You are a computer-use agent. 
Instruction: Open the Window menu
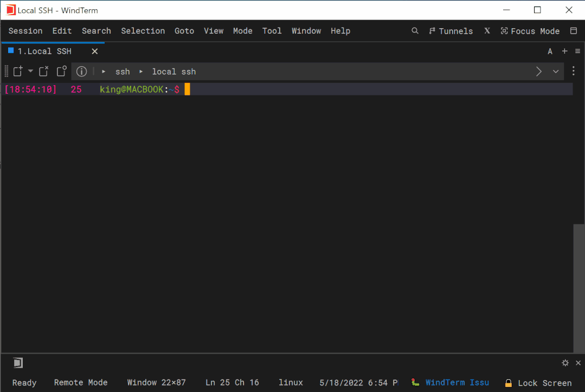pyautogui.click(x=306, y=31)
